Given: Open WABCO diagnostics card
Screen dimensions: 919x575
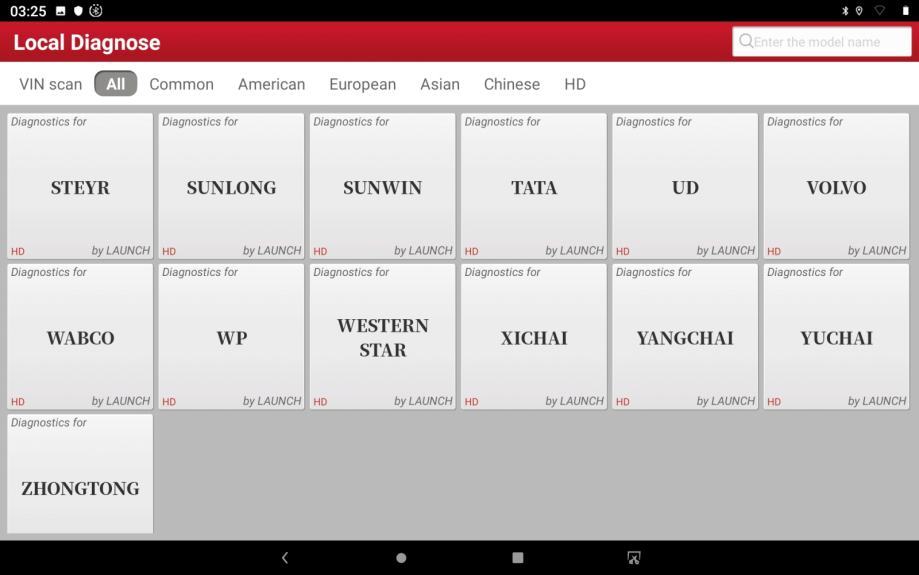Looking at the screenshot, I should 80,336.
